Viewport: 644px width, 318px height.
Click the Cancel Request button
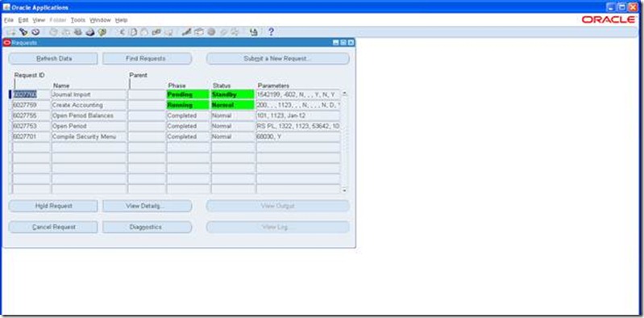53,227
